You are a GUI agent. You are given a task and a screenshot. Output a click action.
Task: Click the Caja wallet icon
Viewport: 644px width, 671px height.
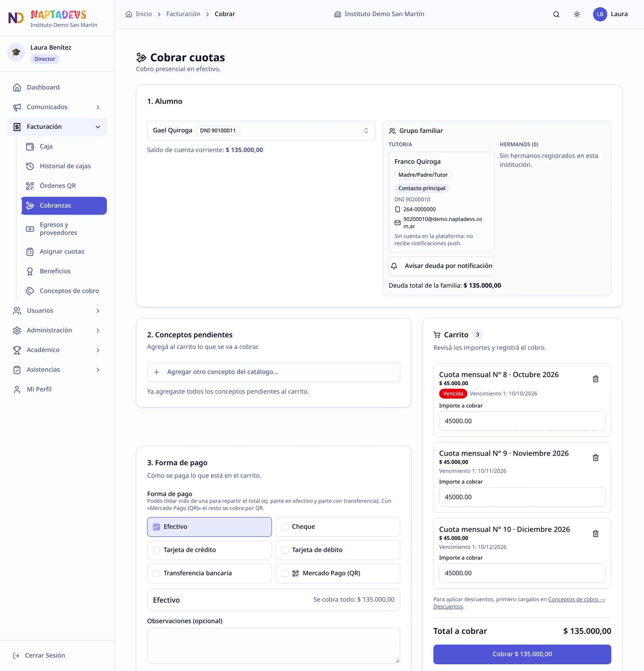30,147
